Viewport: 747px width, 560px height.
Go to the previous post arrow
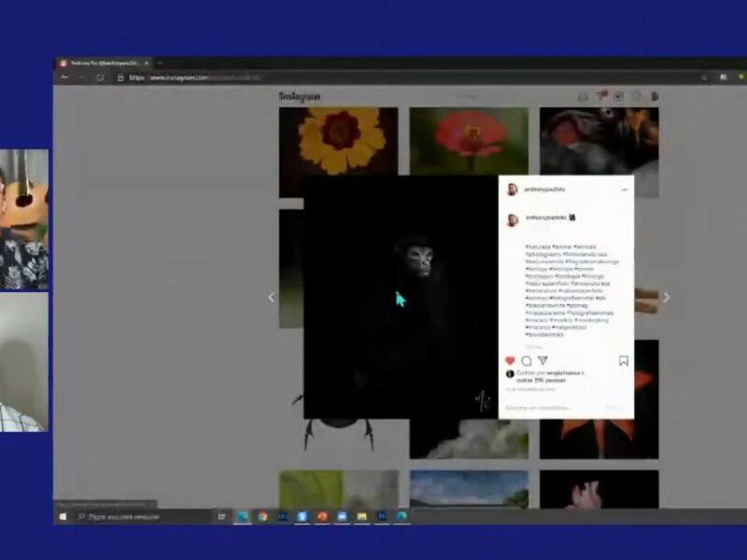click(272, 298)
